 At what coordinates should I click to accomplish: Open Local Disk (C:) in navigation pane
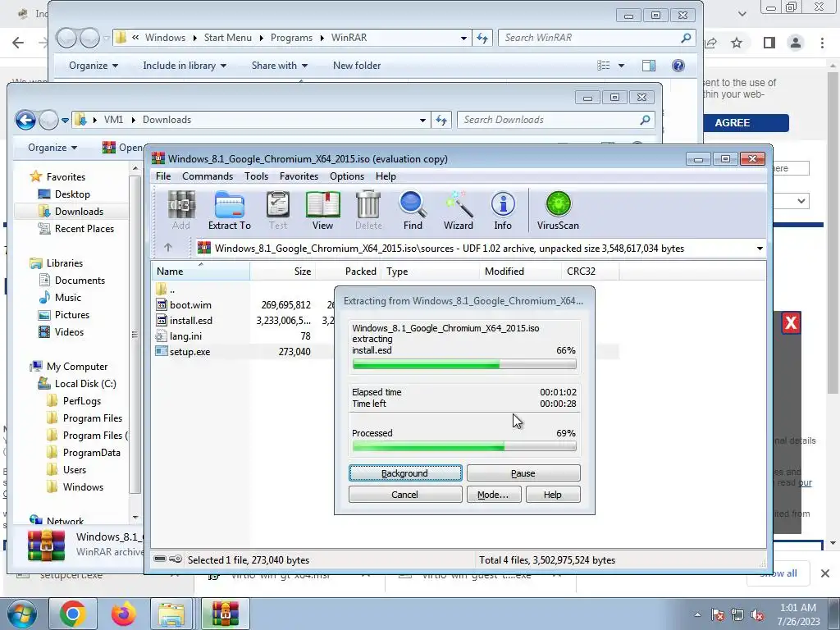[85, 384]
